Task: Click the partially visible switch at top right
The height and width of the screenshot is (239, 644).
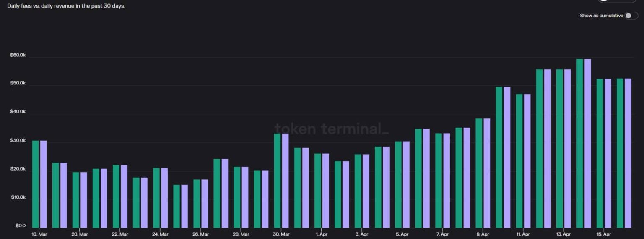Action: click(616, 1)
